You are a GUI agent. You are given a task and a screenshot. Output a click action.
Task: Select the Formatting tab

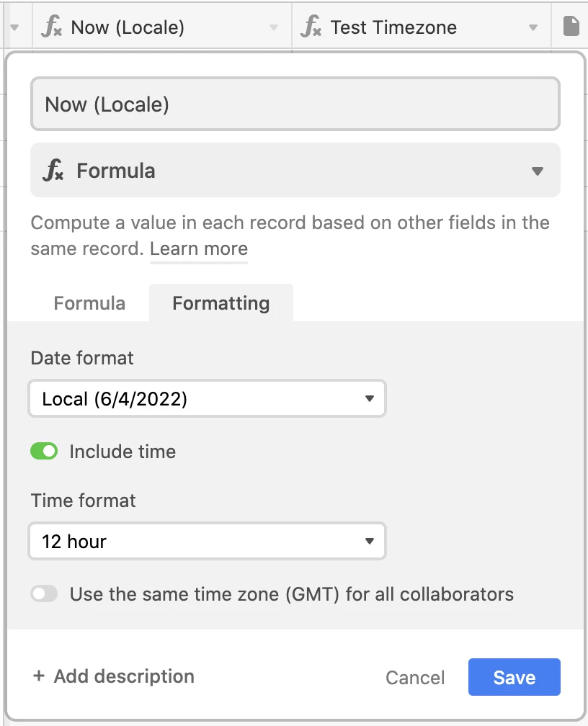coord(221,303)
